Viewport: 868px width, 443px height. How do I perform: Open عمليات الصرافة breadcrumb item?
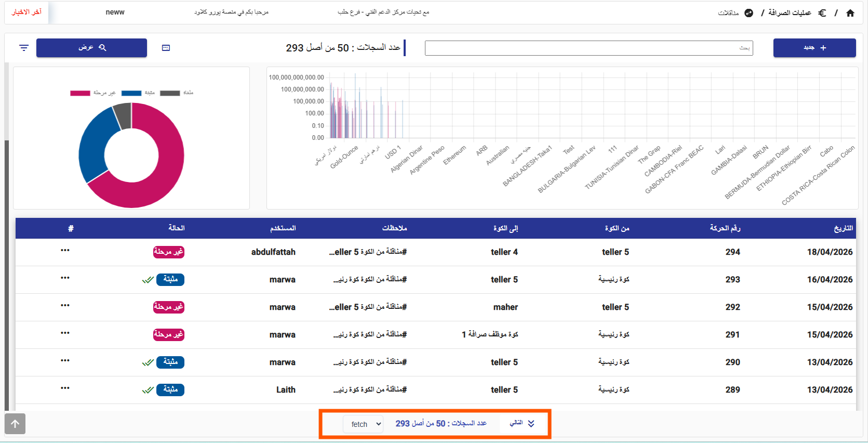pyautogui.click(x=789, y=13)
